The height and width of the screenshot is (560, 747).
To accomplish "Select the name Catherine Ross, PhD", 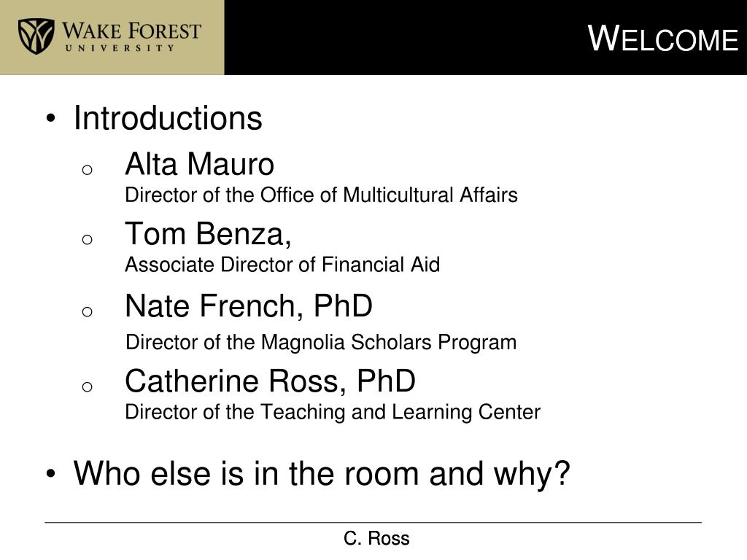I will pyautogui.click(x=270, y=381).
